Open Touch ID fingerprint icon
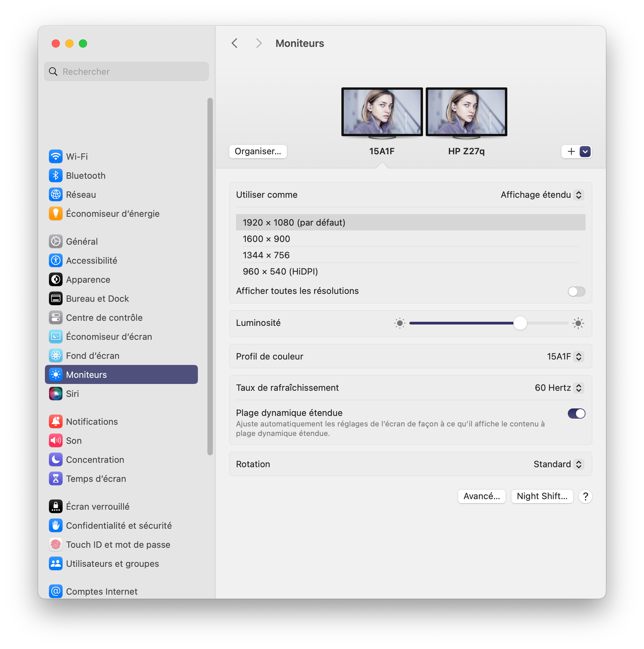This screenshot has width=644, height=649. click(56, 545)
